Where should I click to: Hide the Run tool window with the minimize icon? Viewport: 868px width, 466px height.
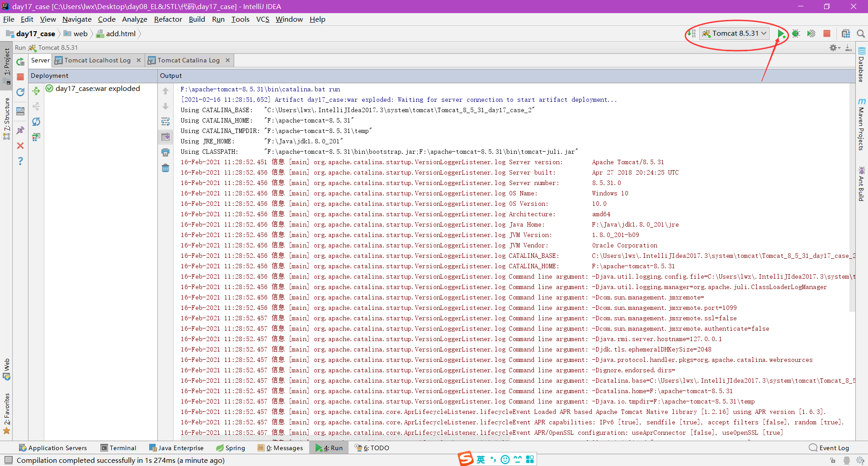pos(849,48)
